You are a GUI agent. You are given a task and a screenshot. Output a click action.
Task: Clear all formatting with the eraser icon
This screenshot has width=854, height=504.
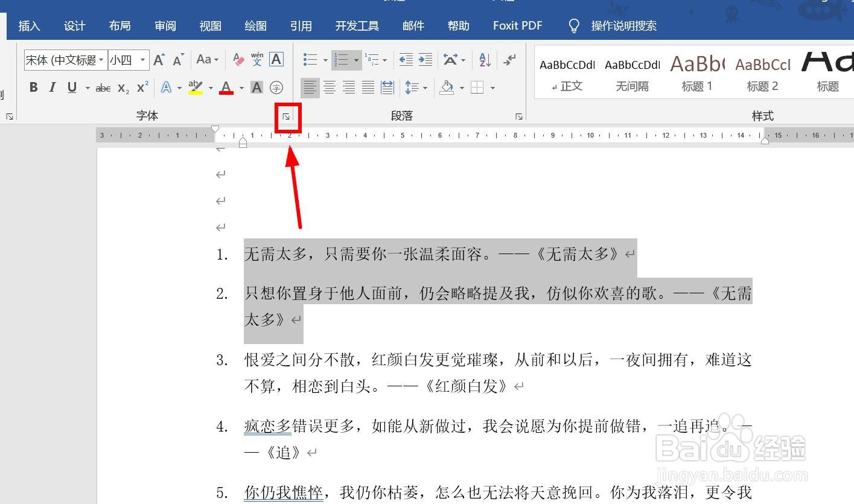(x=238, y=60)
